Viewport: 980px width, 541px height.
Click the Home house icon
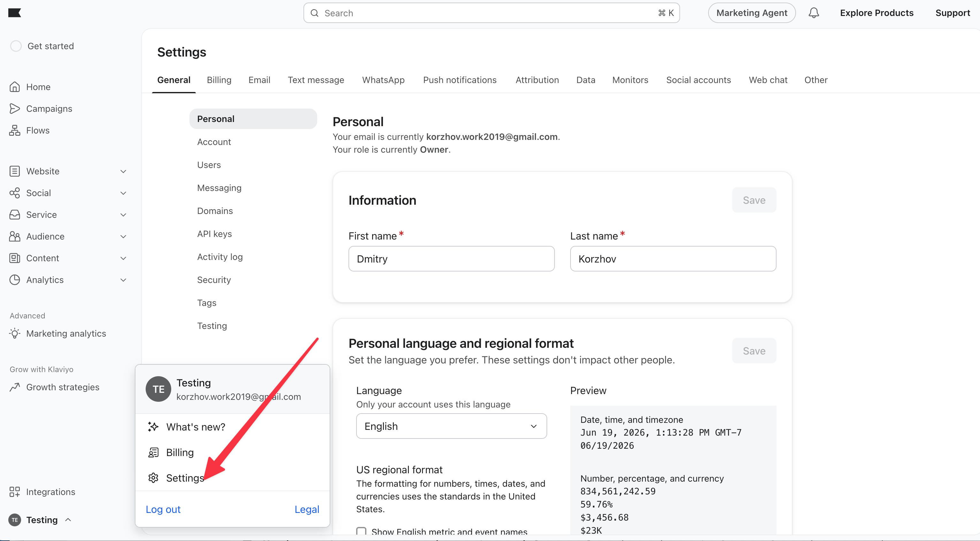[14, 87]
